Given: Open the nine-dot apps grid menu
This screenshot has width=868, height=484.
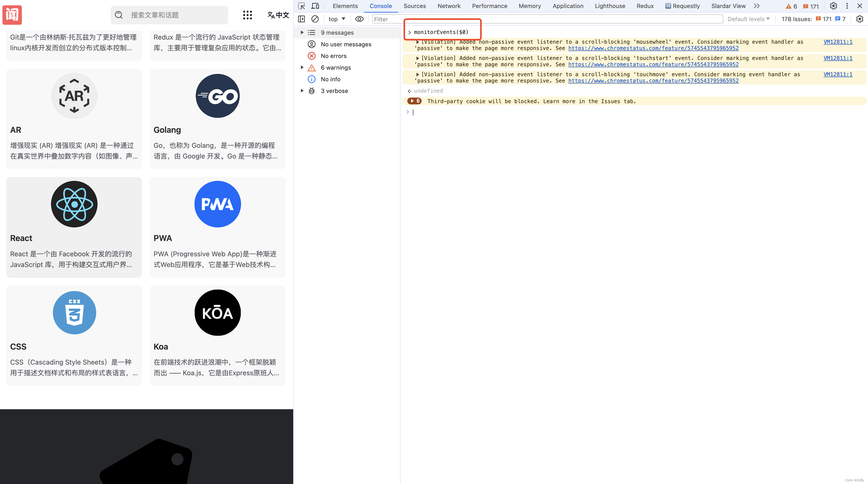Looking at the screenshot, I should click(x=248, y=15).
